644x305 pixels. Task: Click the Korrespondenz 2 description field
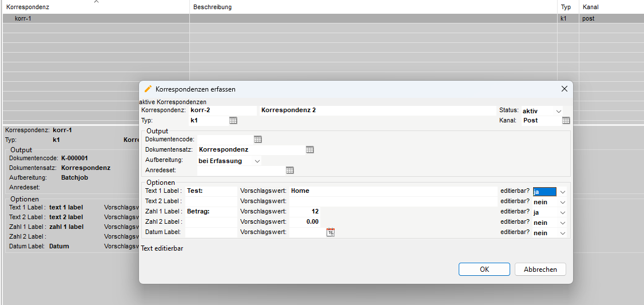[377, 110]
